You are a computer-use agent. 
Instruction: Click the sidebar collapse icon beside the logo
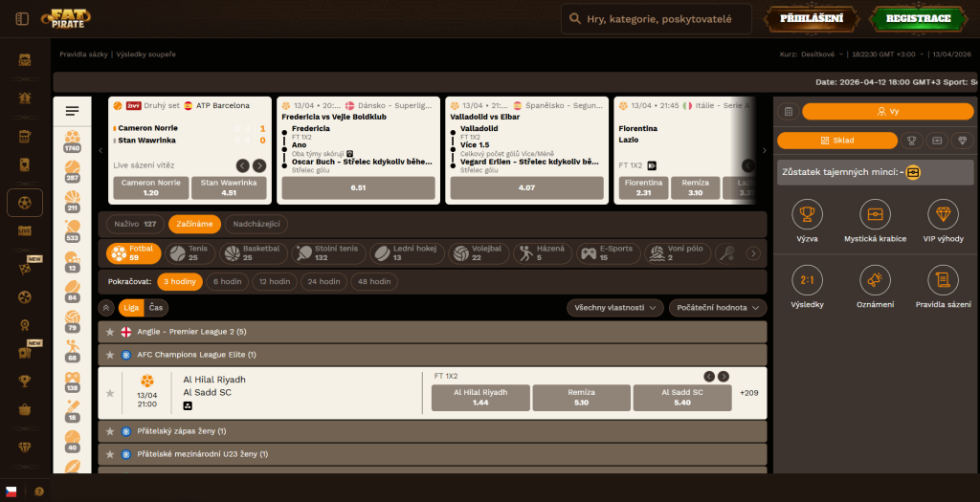point(22,18)
